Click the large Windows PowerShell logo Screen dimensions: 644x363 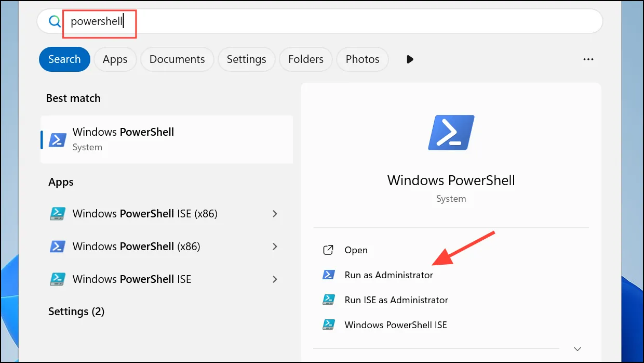pos(451,133)
